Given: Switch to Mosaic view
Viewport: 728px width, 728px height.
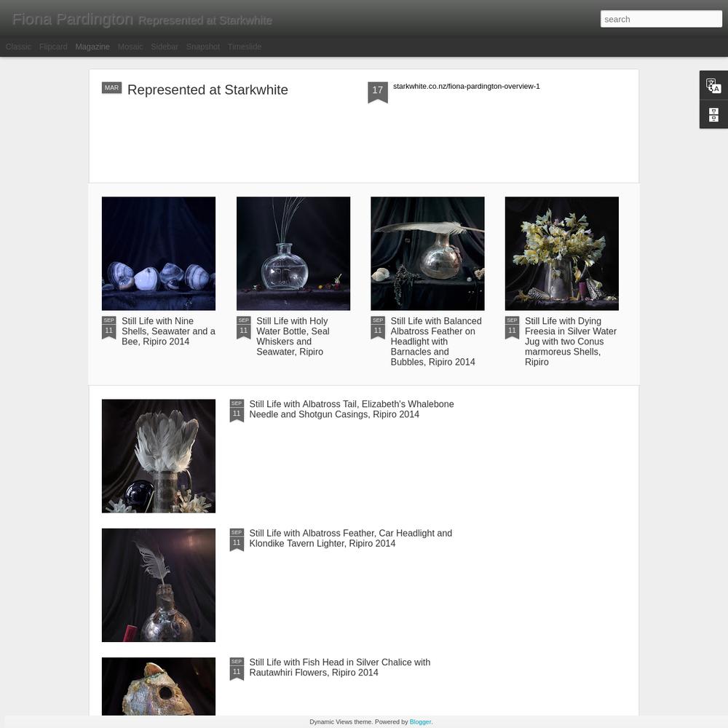Looking at the screenshot, I should coord(130,47).
